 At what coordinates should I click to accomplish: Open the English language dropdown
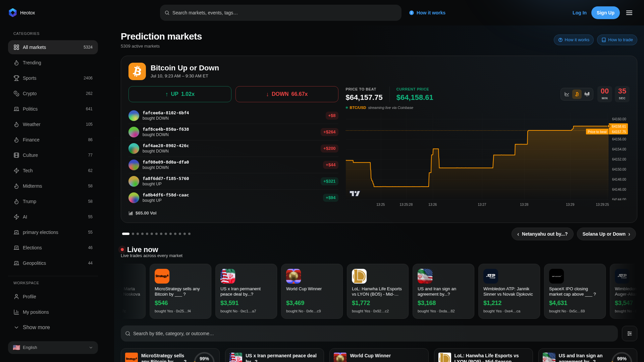(53, 348)
